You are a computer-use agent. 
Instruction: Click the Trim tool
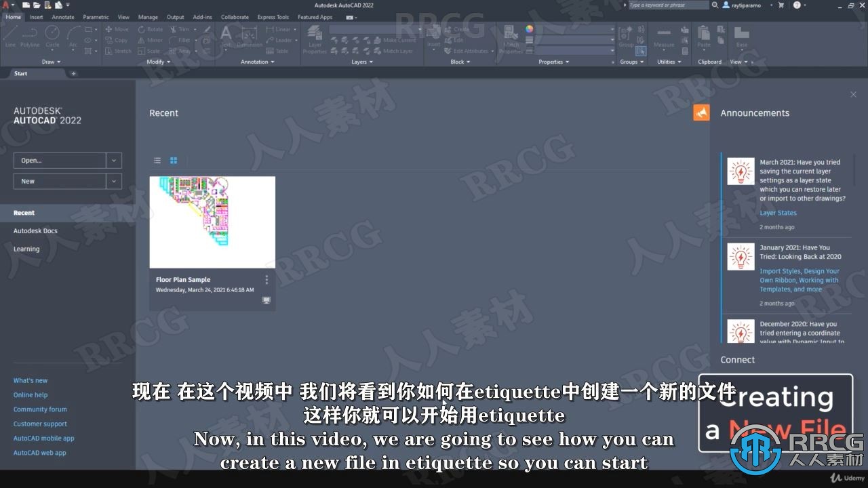pos(179,29)
